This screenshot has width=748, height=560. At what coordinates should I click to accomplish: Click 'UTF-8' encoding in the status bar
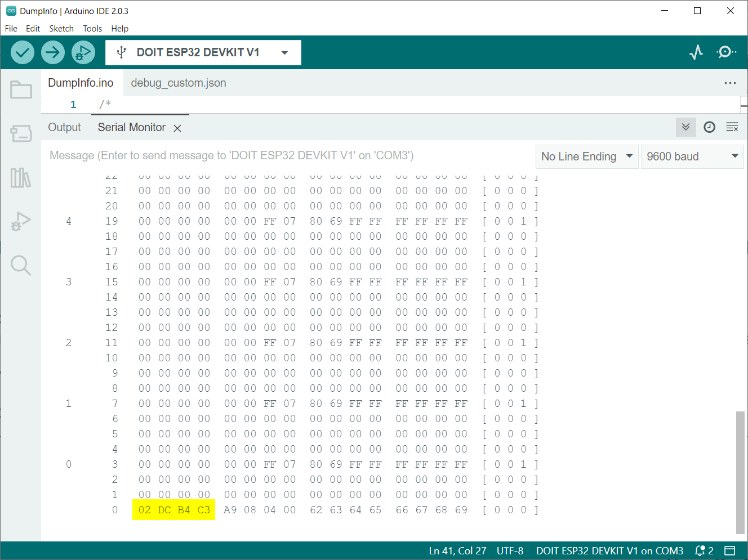point(510,551)
